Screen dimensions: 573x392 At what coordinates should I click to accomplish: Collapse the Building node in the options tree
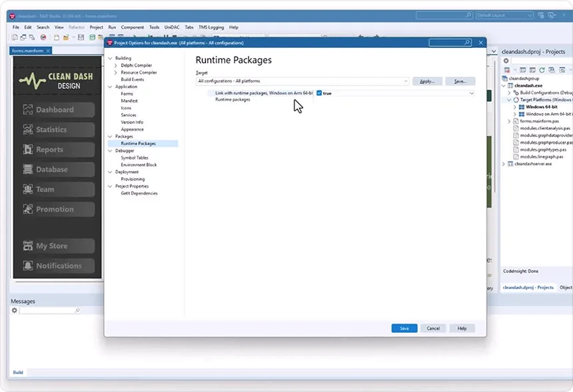tap(111, 58)
